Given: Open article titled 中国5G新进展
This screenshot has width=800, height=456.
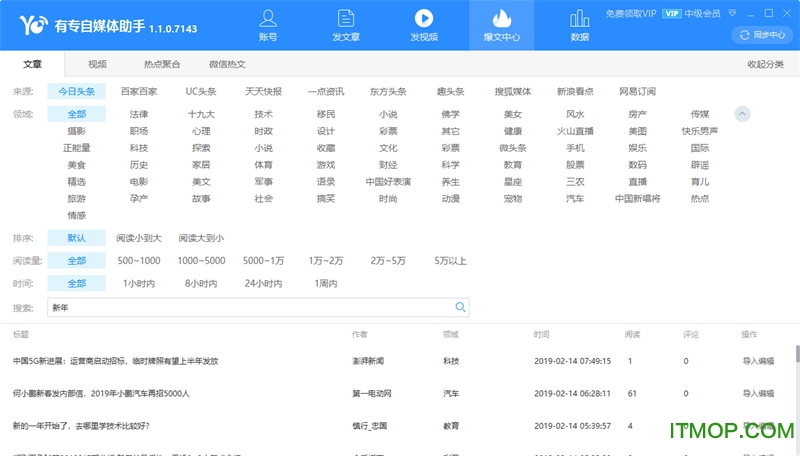Looking at the screenshot, I should pyautogui.click(x=116, y=361).
